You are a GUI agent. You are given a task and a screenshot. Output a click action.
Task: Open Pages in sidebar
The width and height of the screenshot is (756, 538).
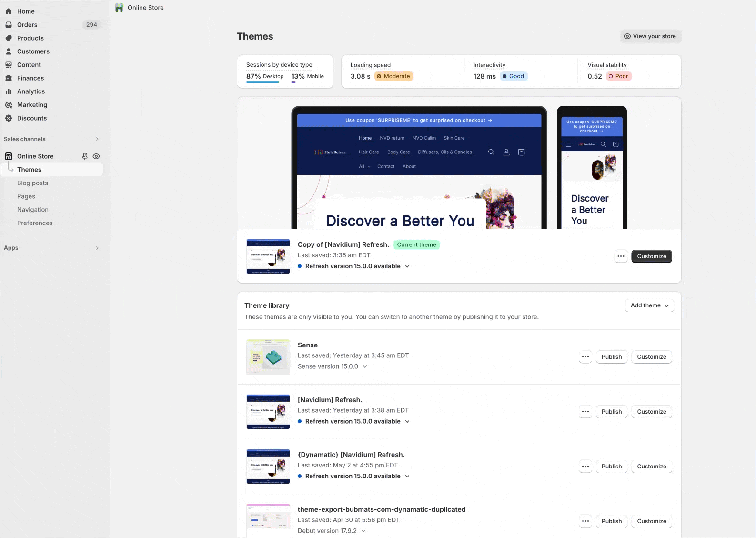(26, 196)
